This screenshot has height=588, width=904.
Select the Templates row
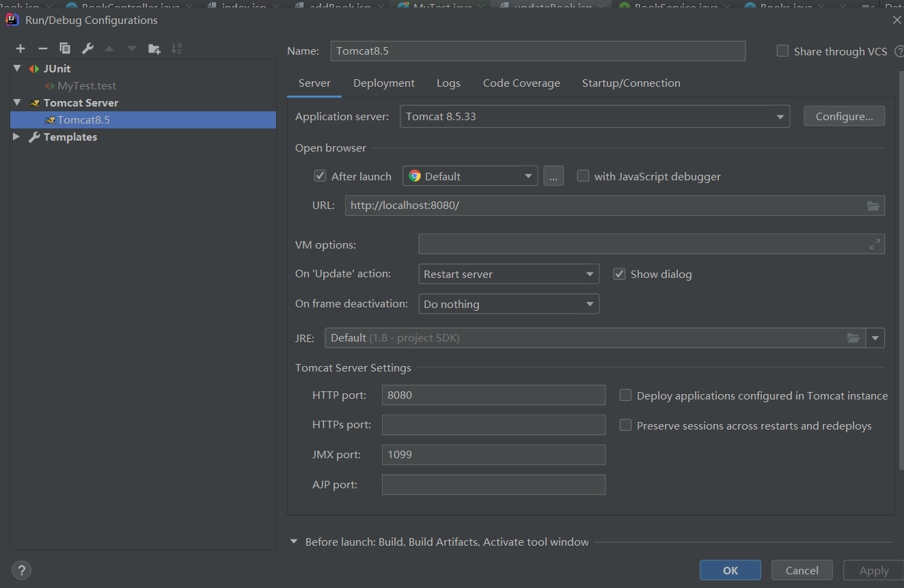143,137
